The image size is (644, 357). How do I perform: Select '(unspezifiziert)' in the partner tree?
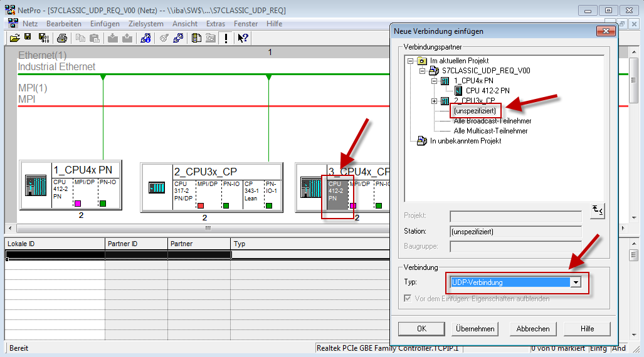point(475,111)
